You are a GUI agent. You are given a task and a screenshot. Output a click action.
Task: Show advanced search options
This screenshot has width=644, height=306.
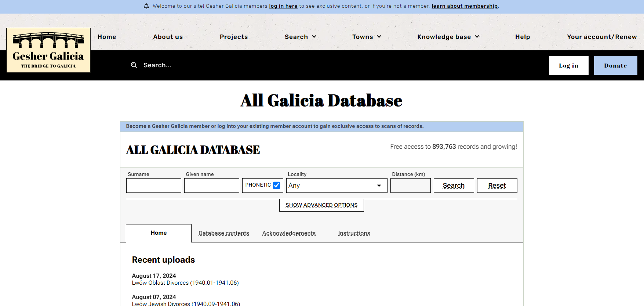click(x=321, y=205)
